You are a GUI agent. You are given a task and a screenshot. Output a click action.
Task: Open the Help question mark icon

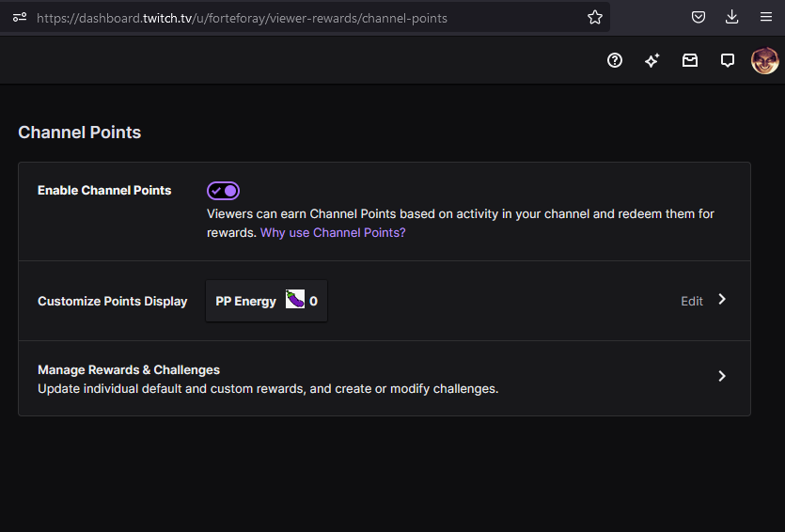pyautogui.click(x=615, y=60)
